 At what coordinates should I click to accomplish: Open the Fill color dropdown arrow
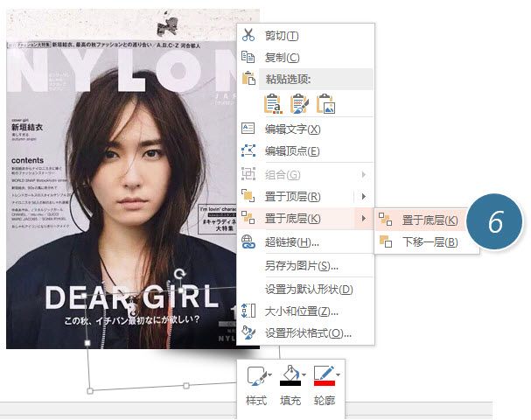click(304, 374)
